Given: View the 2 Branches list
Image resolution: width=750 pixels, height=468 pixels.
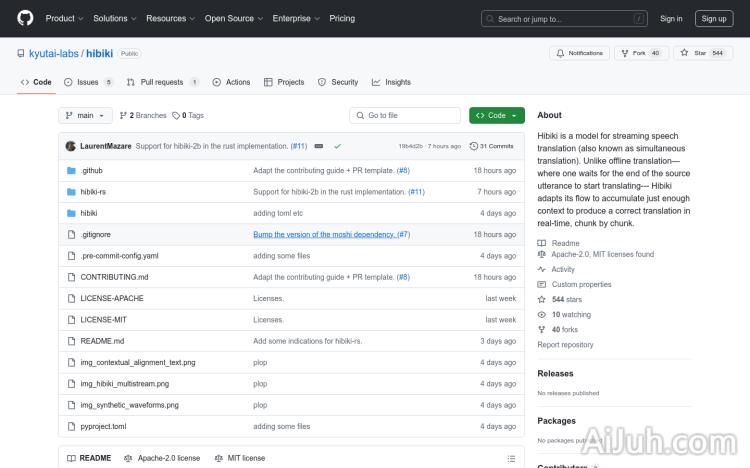Looking at the screenshot, I should [144, 115].
